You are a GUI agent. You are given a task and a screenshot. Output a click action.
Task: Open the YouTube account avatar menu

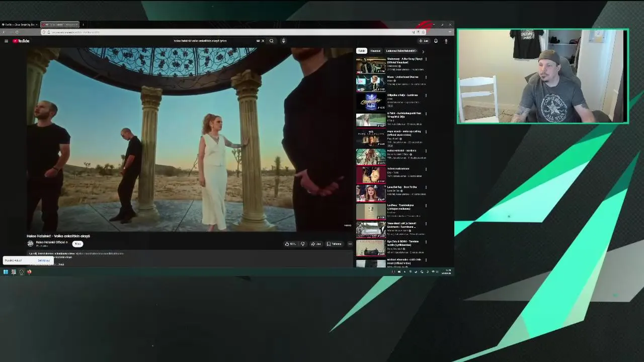[x=446, y=41]
